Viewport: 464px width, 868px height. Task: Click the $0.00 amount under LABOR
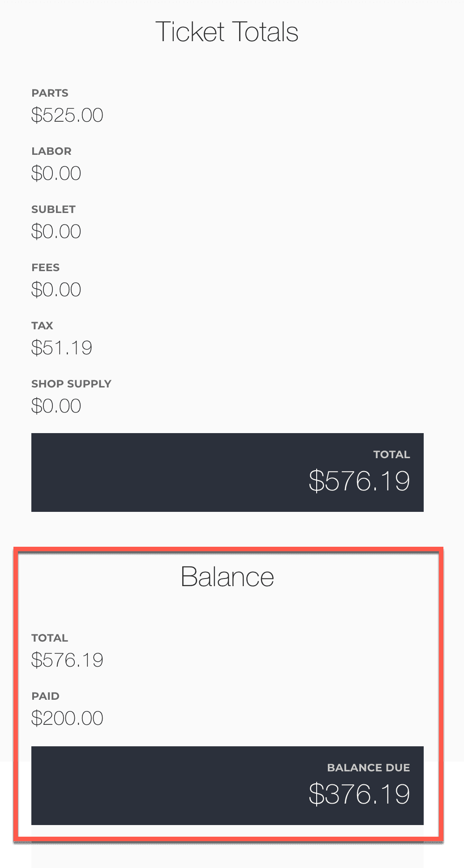tap(56, 174)
